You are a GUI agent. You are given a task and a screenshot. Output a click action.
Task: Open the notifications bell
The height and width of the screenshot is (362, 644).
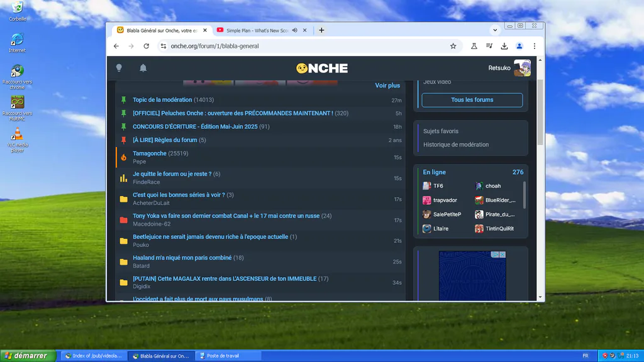(143, 68)
